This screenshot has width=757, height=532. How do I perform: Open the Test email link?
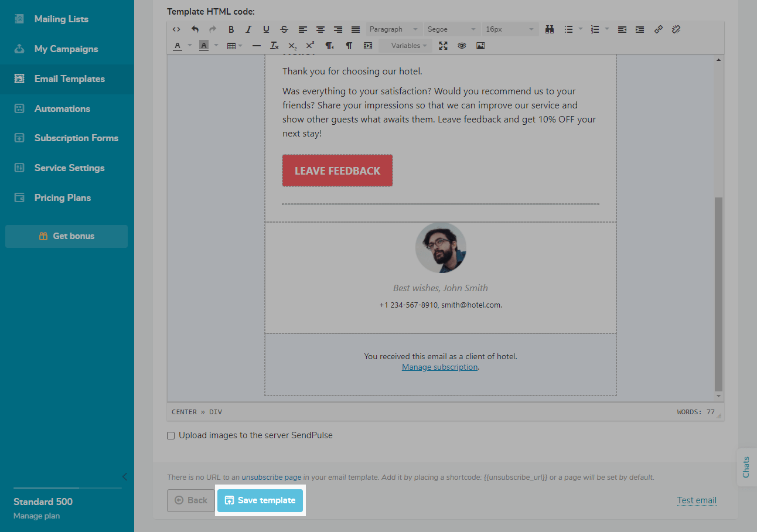pyautogui.click(x=697, y=500)
